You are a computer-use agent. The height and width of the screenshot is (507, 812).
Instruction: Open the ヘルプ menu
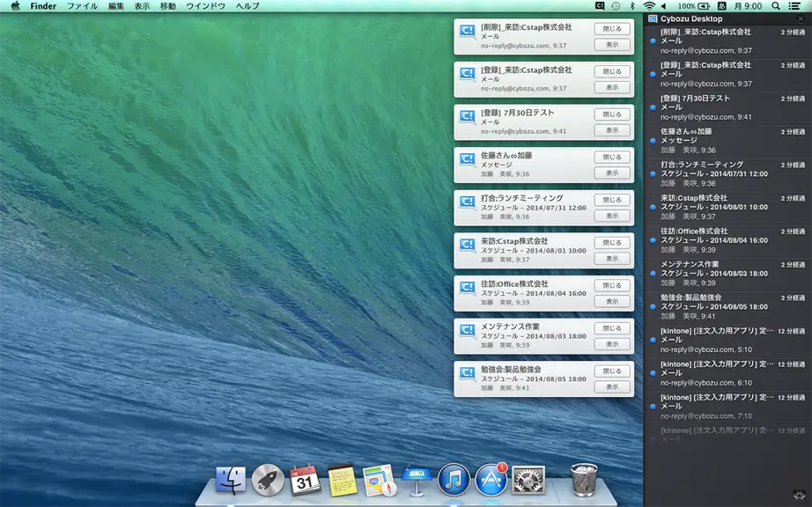[247, 5]
